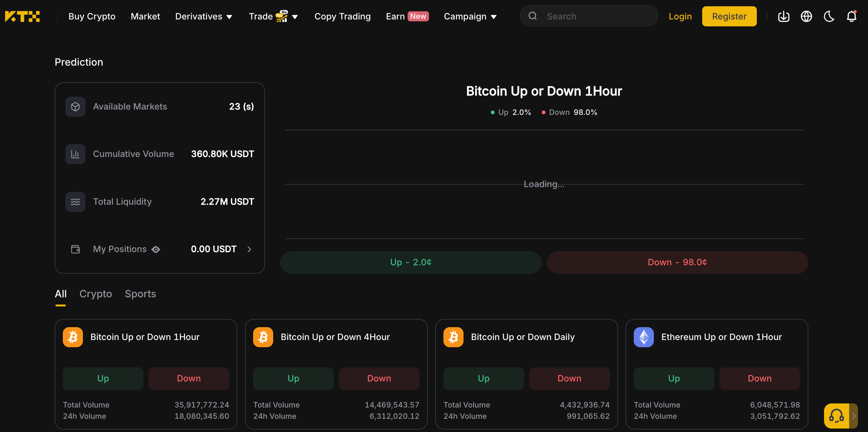Open the customer support headset icon

pyautogui.click(x=836, y=416)
